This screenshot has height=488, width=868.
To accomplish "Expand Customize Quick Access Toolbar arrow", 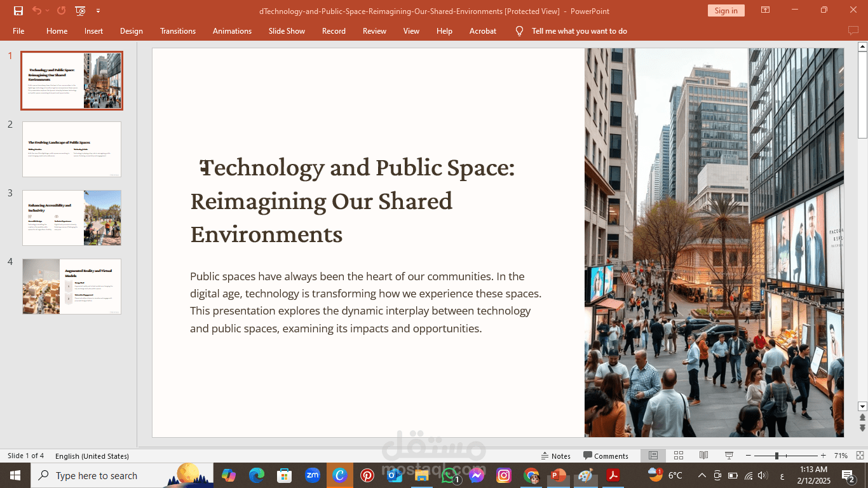I will (98, 11).
